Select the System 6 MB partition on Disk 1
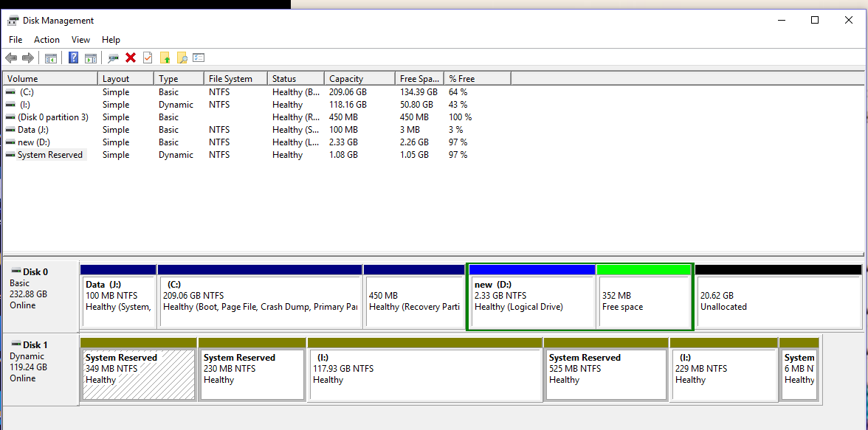The height and width of the screenshot is (430, 868). coord(799,370)
